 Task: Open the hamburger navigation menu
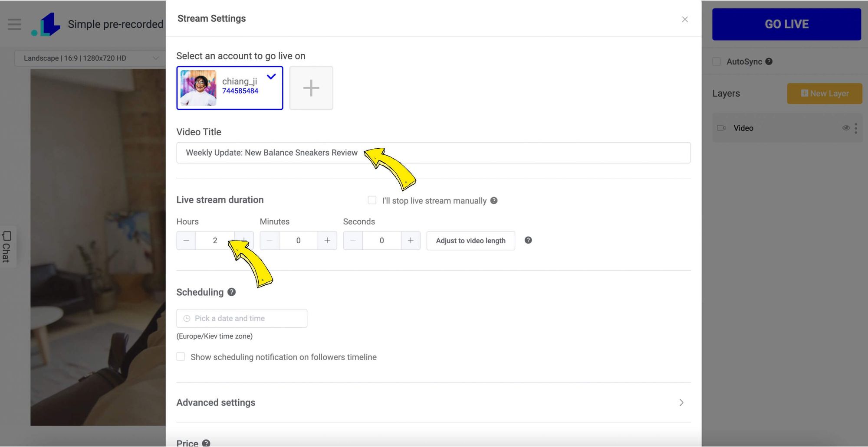click(x=14, y=24)
